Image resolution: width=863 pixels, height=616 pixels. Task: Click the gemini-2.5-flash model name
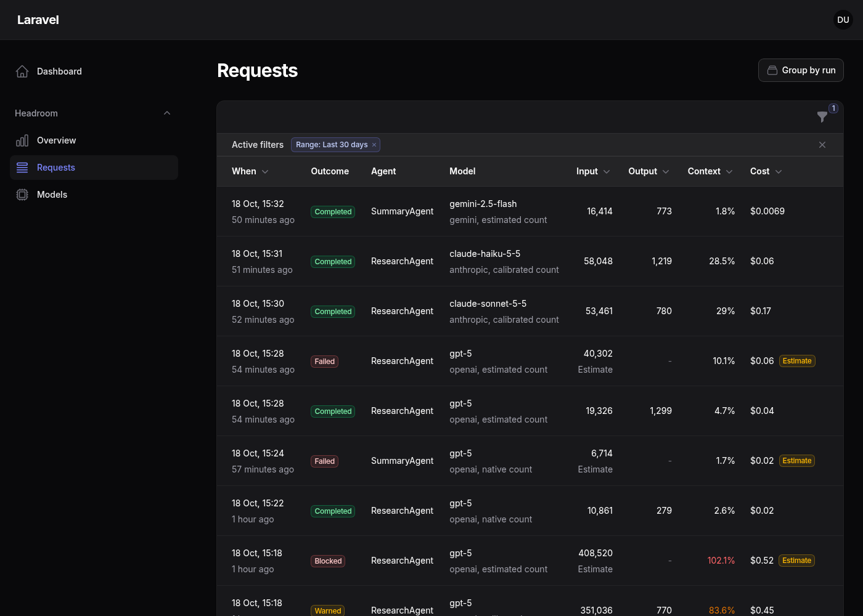[483, 204]
